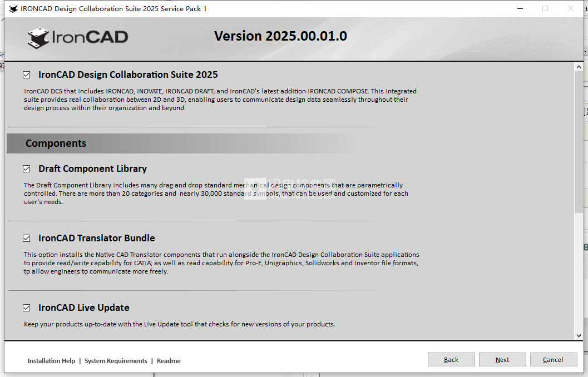Open System Requirements link

[116, 361]
